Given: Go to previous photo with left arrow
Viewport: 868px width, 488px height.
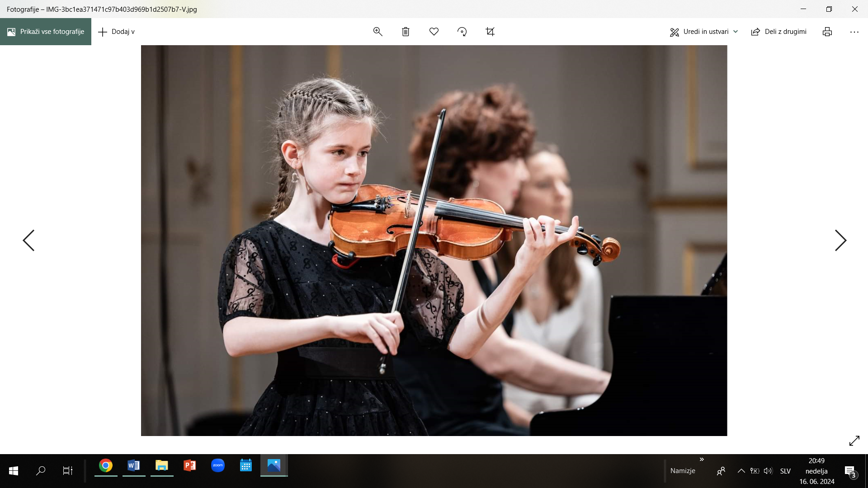Looking at the screenshot, I should pyautogui.click(x=28, y=240).
